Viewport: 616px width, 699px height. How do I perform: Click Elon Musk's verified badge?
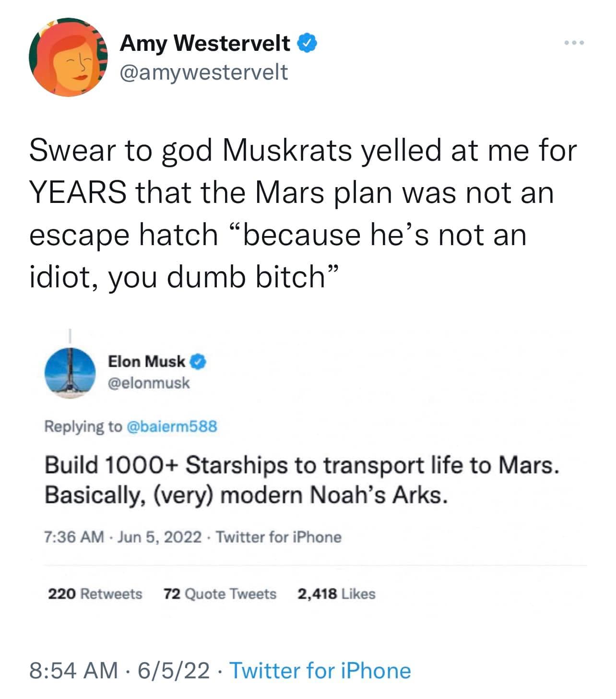tap(199, 362)
